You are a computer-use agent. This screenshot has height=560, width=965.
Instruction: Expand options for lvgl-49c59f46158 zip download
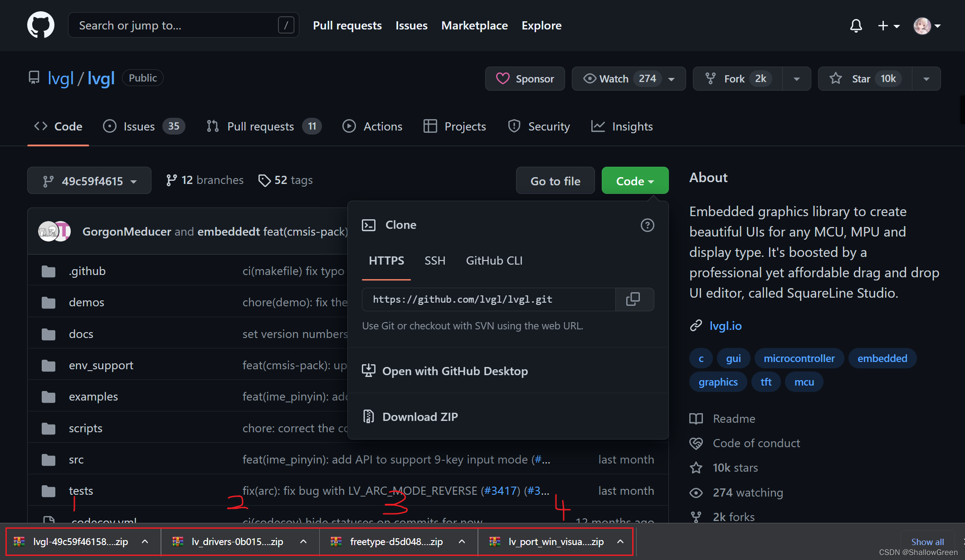pos(145,541)
